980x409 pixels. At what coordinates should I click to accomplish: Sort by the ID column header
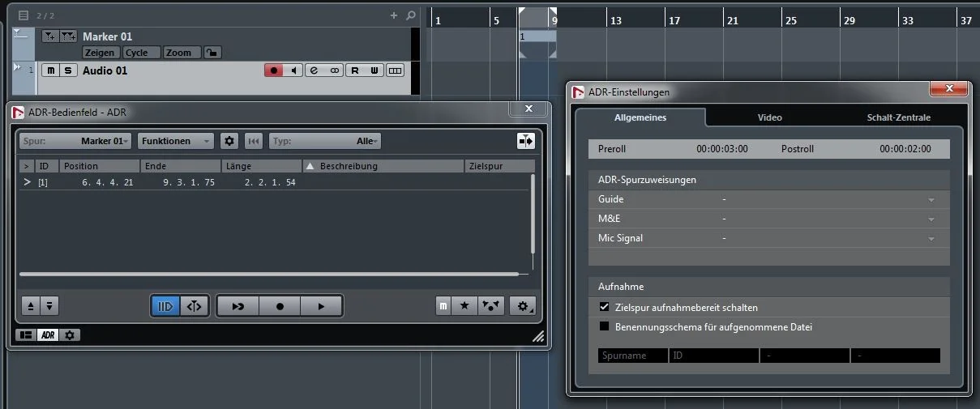(47, 166)
